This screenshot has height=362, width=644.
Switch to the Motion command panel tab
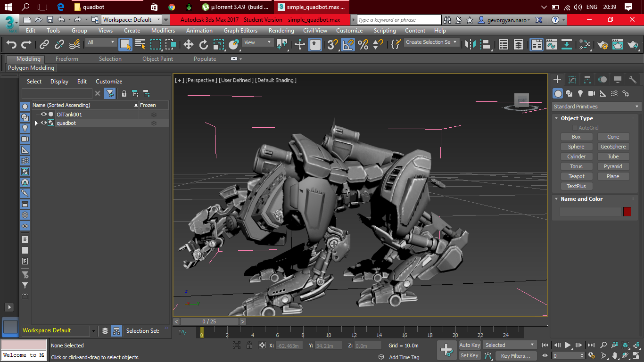click(602, 80)
